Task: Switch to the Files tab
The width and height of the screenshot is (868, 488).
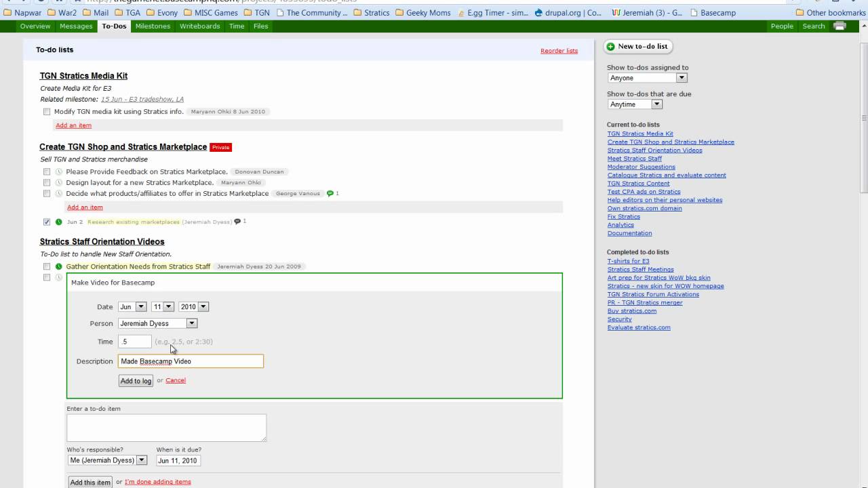Action: [x=261, y=26]
